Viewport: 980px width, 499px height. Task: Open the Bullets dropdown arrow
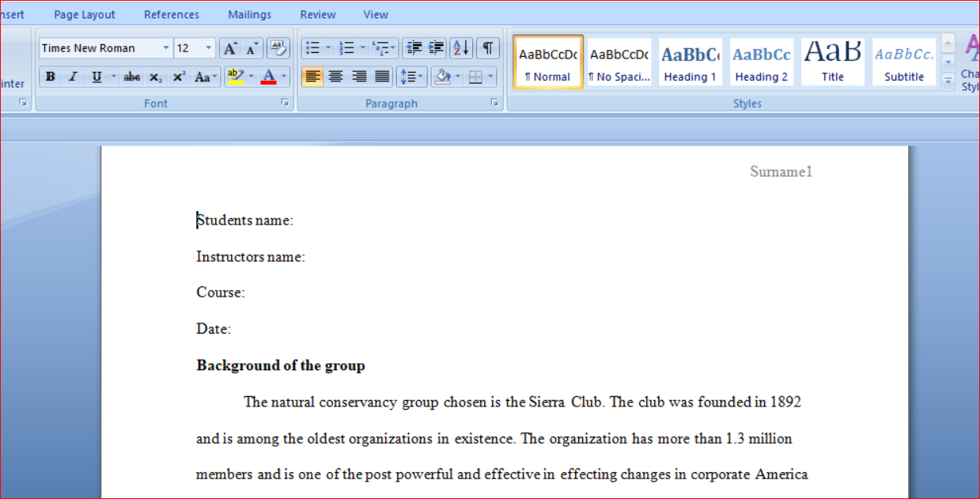point(328,48)
